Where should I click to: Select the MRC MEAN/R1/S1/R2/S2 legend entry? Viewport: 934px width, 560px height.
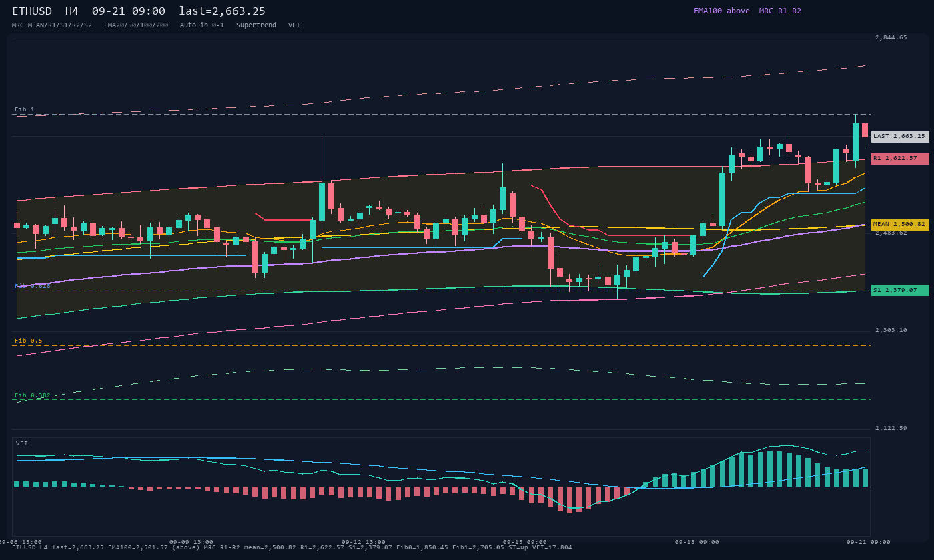pos(52,25)
